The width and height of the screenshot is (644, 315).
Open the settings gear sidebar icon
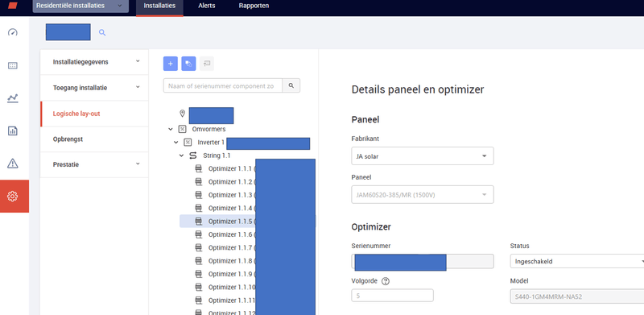[x=13, y=196]
